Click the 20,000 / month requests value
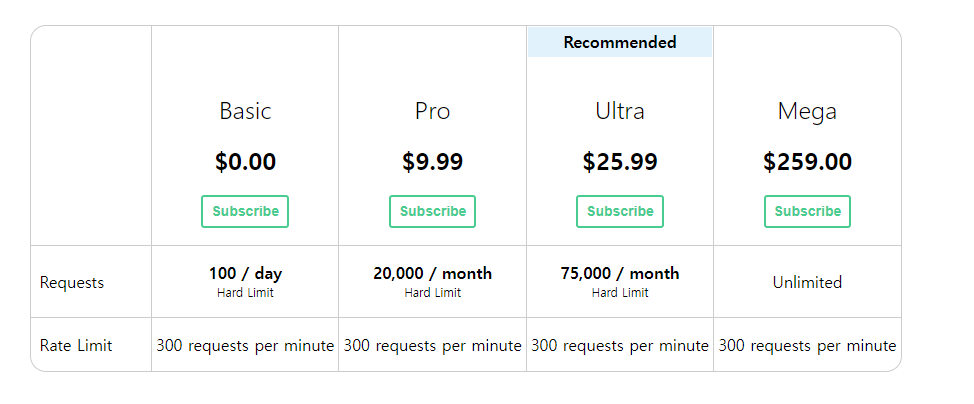Viewport: 974px width, 404px height. click(x=432, y=273)
